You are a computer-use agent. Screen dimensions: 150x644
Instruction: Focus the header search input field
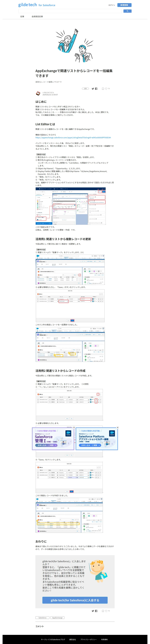tap(70, 11)
